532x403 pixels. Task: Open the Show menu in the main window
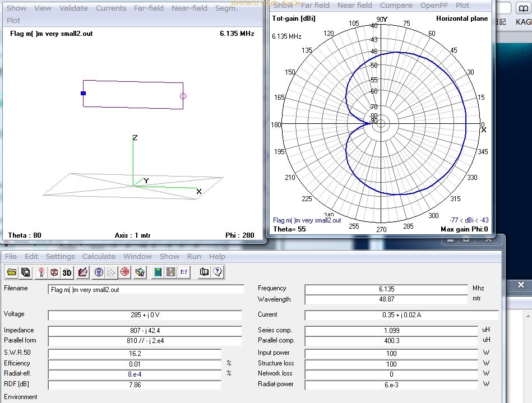click(169, 257)
